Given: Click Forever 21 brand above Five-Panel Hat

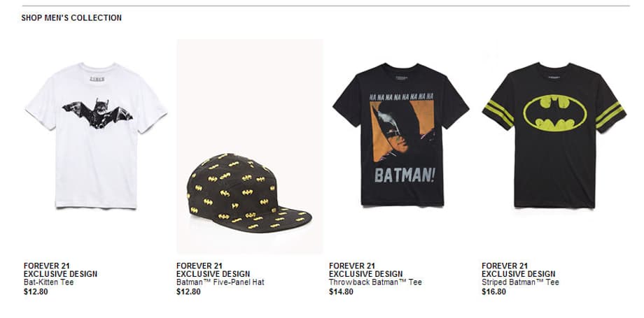Looking at the screenshot, I should 199,266.
